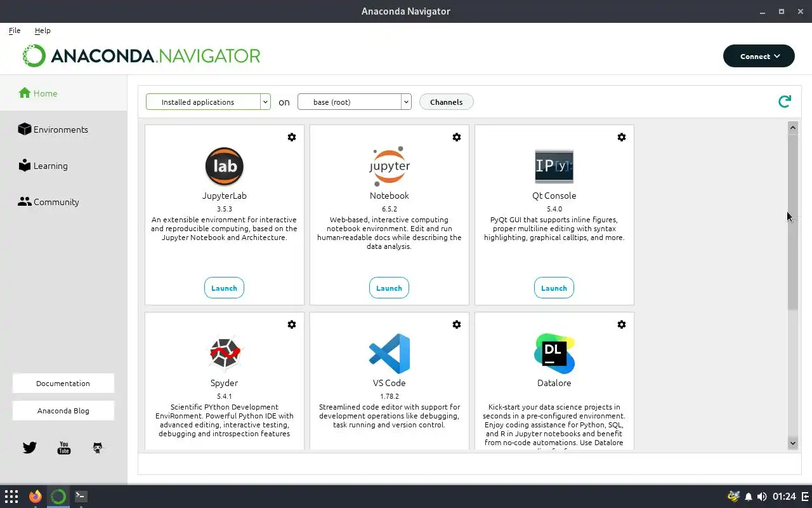Open the terminal from the taskbar

click(81, 497)
